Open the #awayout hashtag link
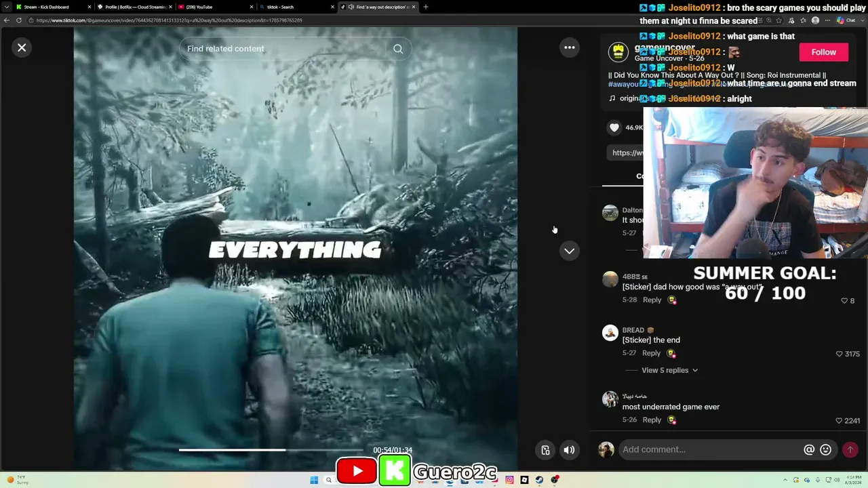 (x=623, y=84)
